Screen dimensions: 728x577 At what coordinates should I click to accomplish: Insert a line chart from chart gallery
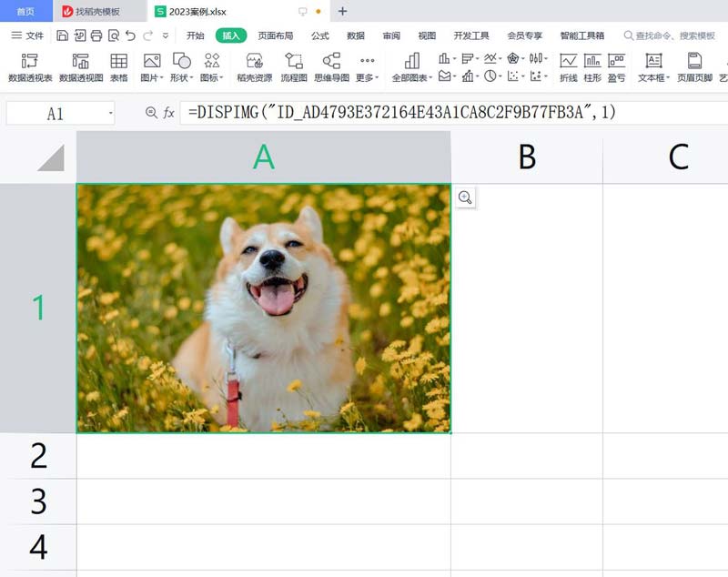pyautogui.click(x=492, y=58)
